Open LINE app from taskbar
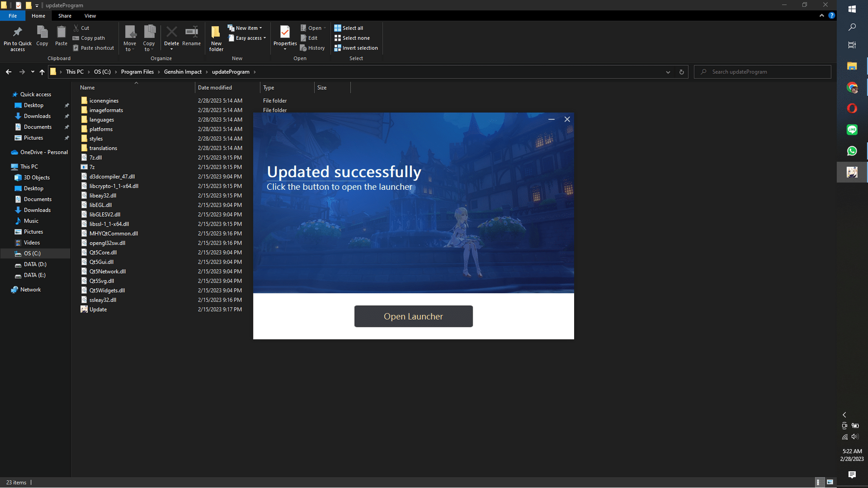Image resolution: width=868 pixels, height=488 pixels. 852,129
